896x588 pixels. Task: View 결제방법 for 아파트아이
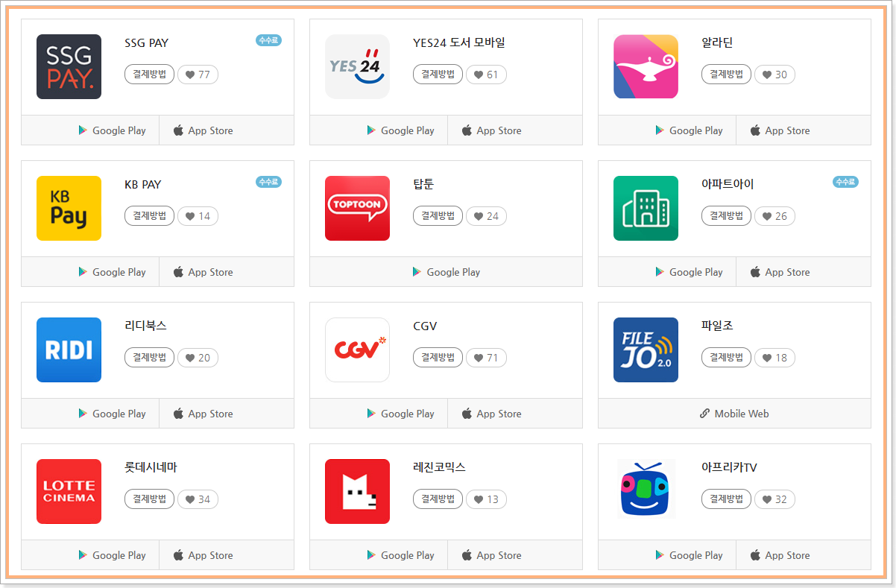(x=726, y=215)
